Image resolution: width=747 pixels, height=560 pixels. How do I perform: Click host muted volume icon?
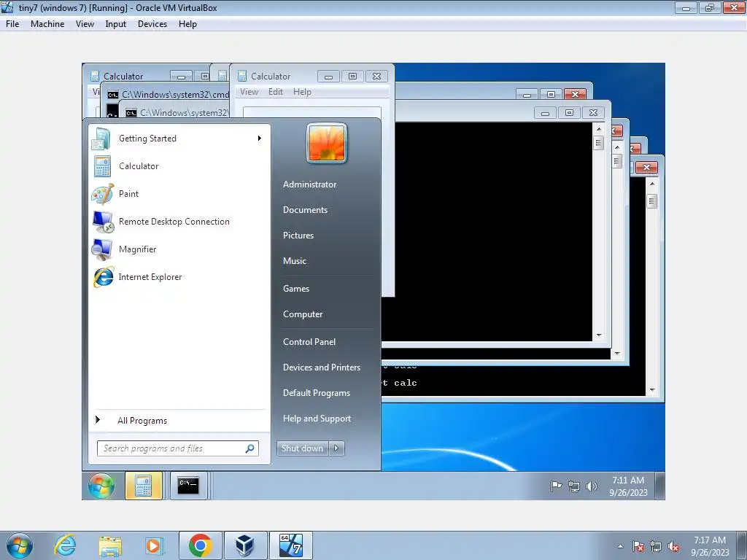(673, 547)
